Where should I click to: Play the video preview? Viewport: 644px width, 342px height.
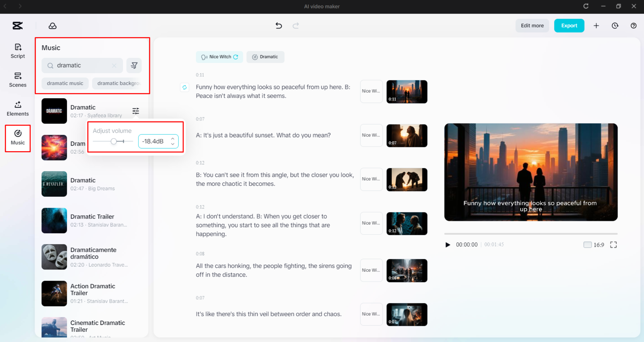[448, 245]
